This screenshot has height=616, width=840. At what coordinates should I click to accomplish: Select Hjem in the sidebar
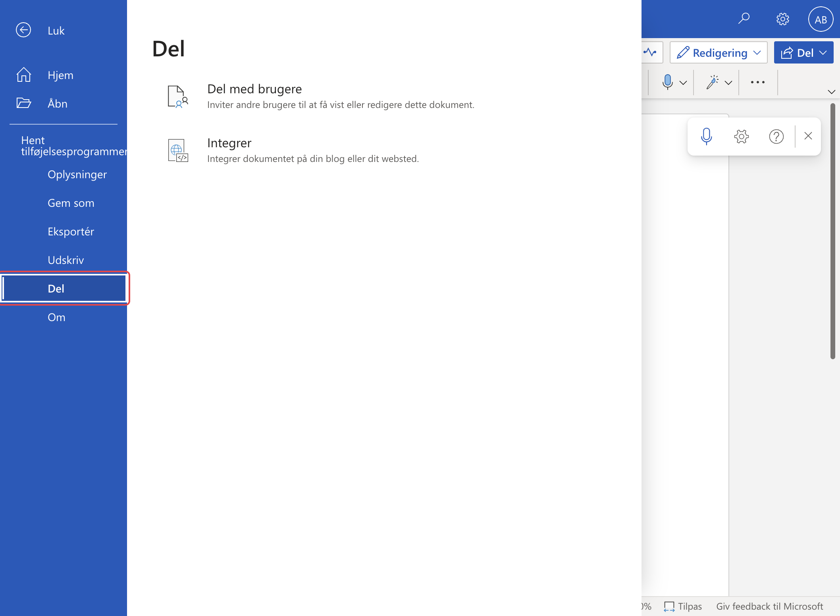(x=60, y=75)
